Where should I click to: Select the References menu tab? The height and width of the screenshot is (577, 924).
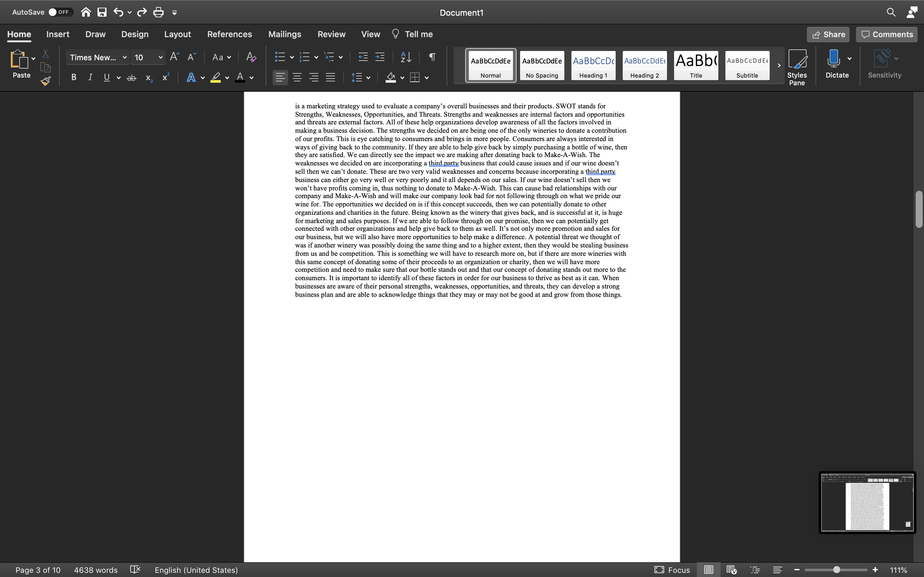[229, 34]
